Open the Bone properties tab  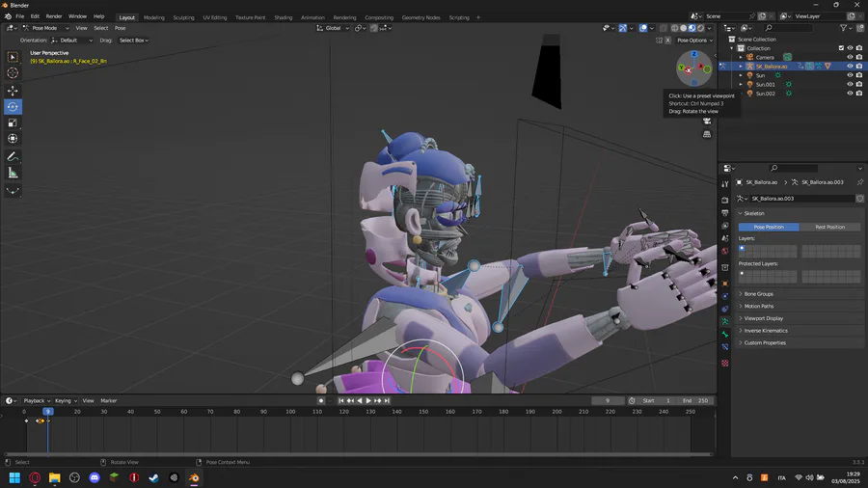pos(725,335)
